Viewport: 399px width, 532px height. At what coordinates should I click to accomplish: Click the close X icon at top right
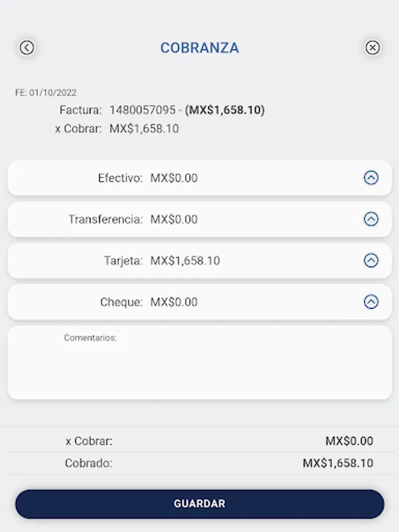pyautogui.click(x=372, y=47)
